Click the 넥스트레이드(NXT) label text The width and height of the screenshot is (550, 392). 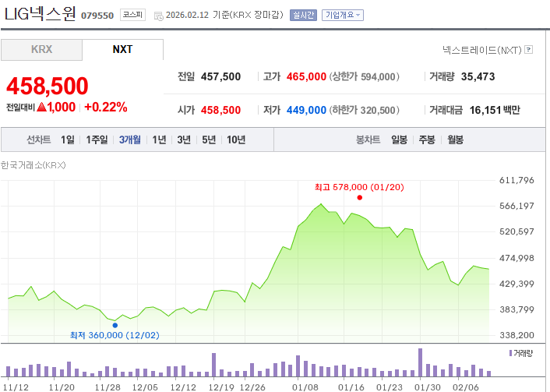pos(482,50)
